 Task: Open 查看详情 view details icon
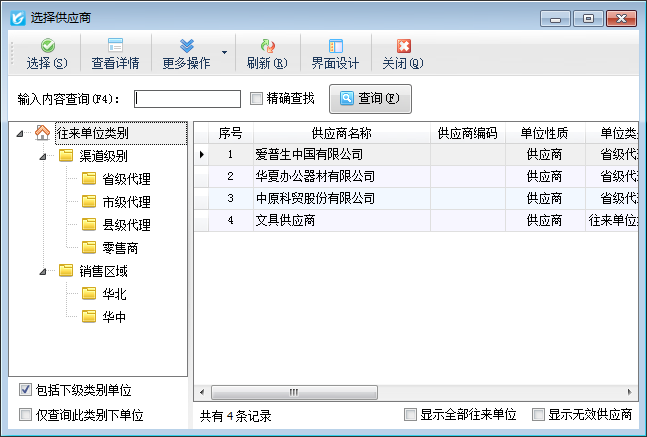(115, 46)
